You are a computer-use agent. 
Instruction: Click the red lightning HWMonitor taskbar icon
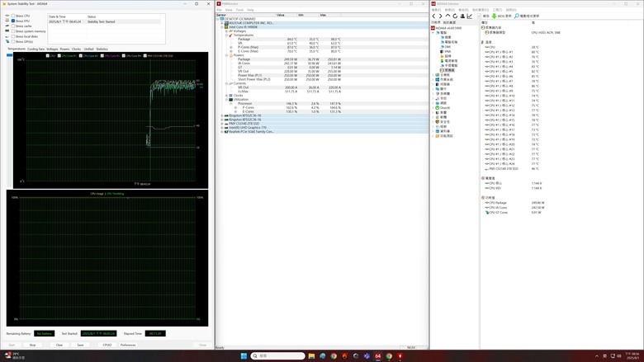click(x=400, y=356)
